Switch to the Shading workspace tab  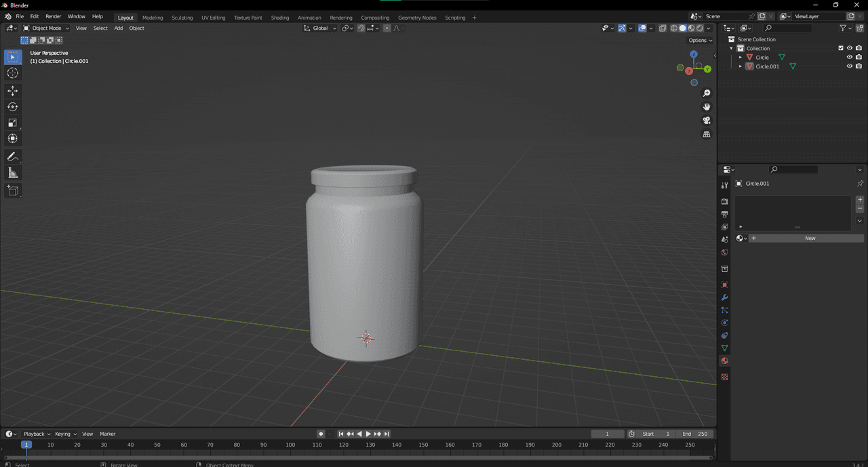click(x=279, y=18)
